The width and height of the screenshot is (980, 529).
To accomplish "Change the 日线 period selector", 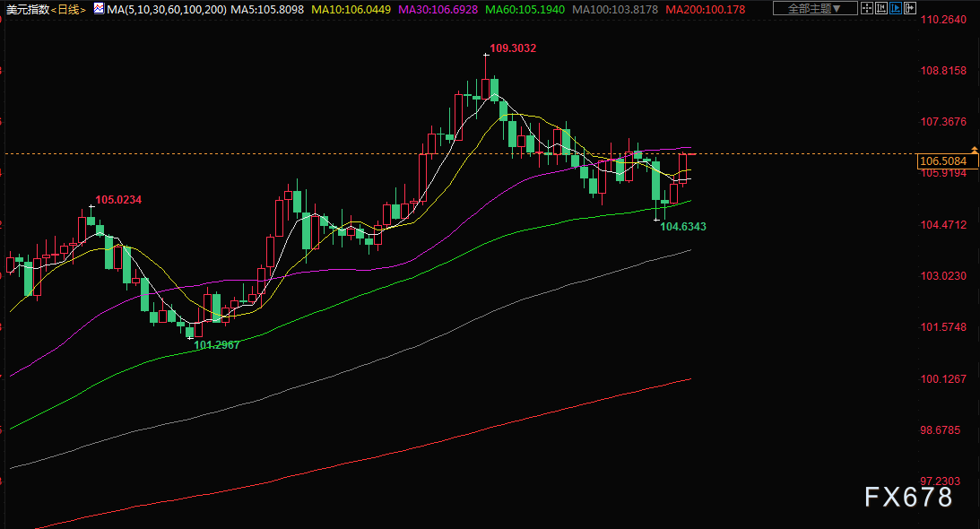I will click(68, 9).
